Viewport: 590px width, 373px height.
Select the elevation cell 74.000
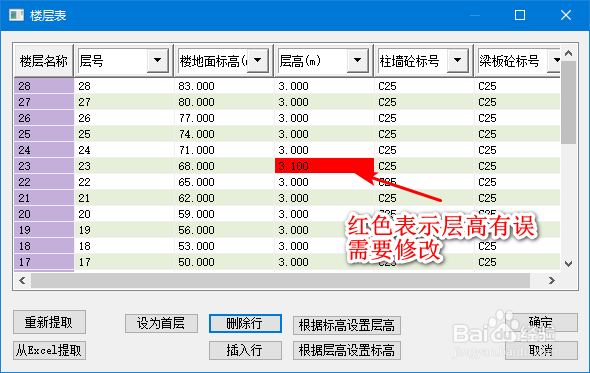[224, 134]
